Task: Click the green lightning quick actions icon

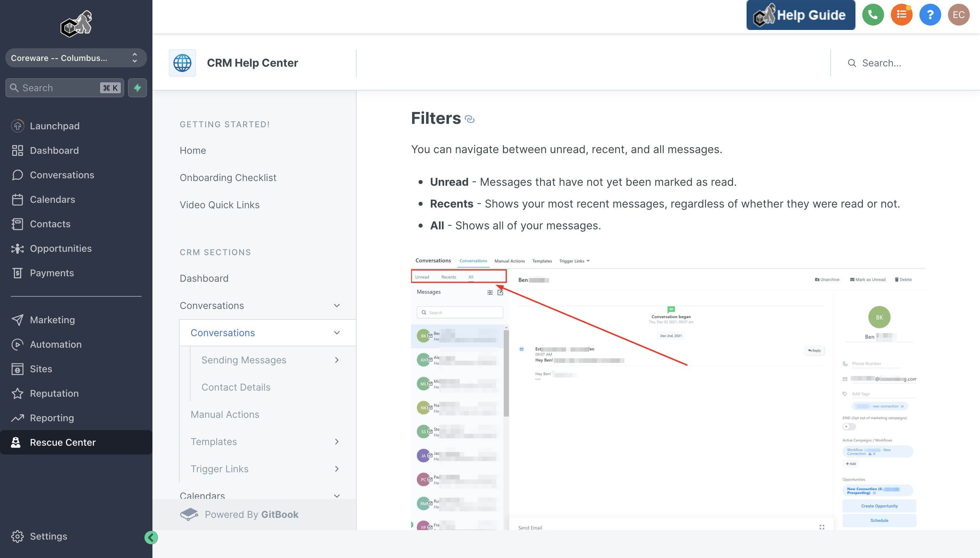Action: coord(137,88)
